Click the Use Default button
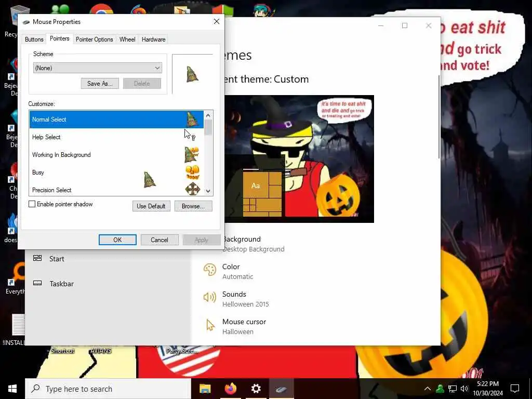The width and height of the screenshot is (532, 399). (151, 206)
